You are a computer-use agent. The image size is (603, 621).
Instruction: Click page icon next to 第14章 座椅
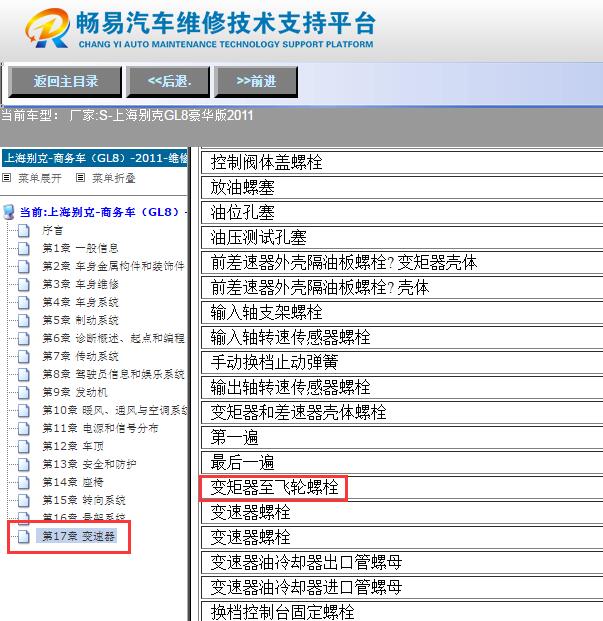coord(24,482)
